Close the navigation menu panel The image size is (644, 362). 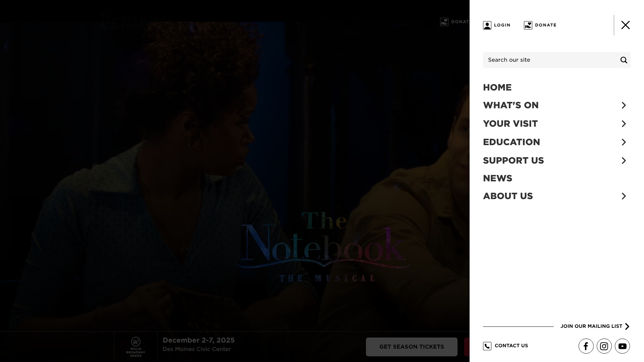point(625,25)
